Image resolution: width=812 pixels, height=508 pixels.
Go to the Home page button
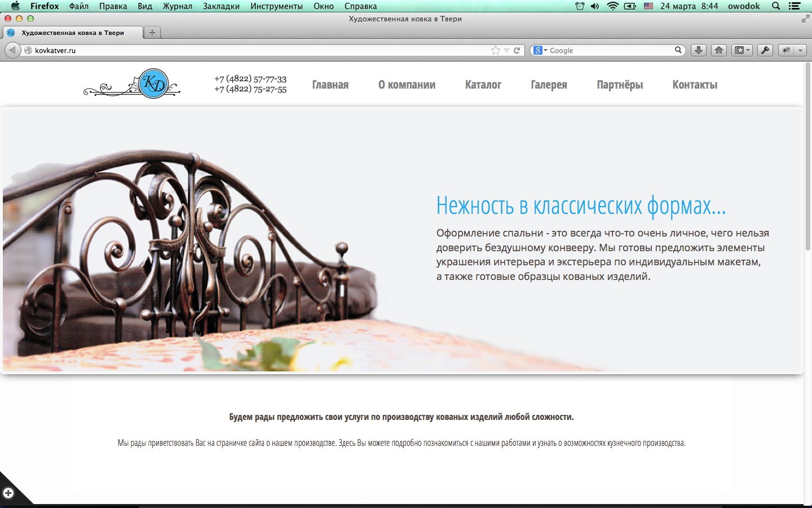coord(718,50)
